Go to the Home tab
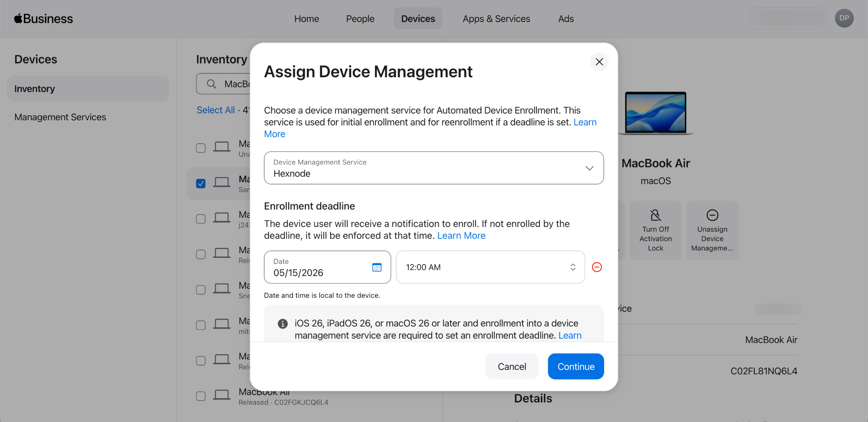This screenshot has height=422, width=868. (306, 19)
